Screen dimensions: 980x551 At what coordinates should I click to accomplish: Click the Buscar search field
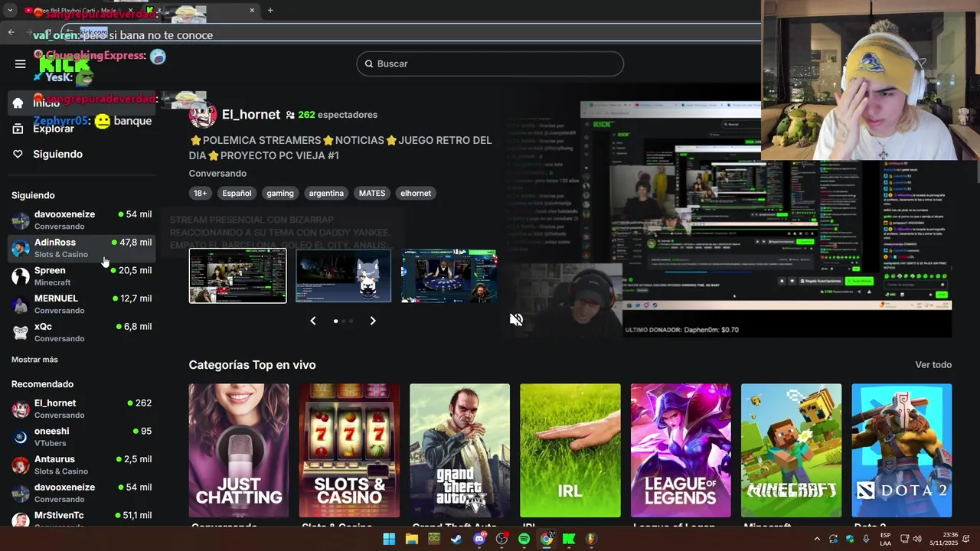point(490,64)
